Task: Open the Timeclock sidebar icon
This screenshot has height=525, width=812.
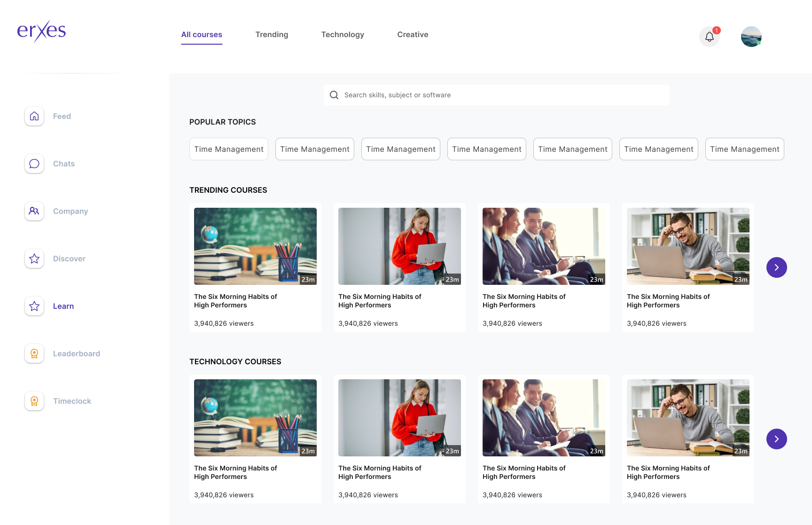Action: pos(34,401)
